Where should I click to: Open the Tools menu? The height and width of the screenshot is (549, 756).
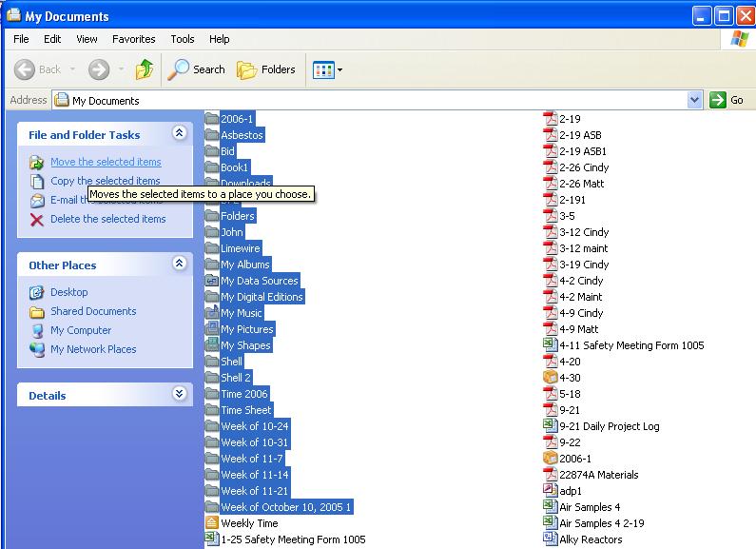coord(183,39)
